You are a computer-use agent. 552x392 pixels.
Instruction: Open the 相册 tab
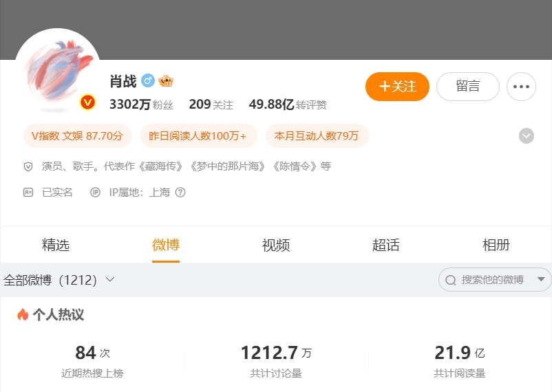496,245
